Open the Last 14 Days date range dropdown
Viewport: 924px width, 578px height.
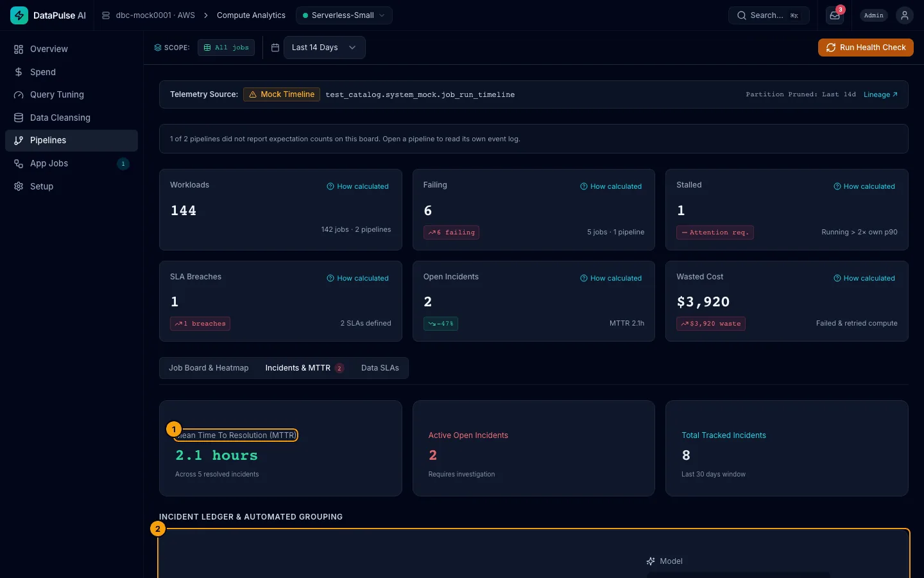[x=324, y=48]
